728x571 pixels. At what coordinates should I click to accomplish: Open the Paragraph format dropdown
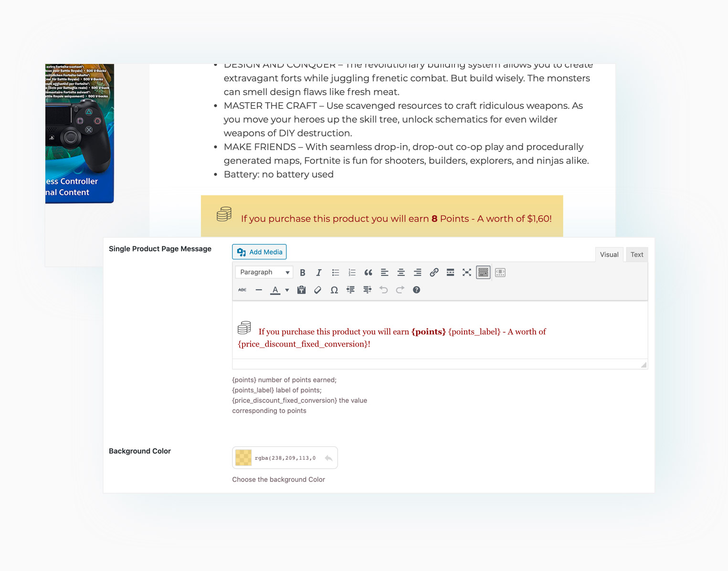click(x=264, y=272)
